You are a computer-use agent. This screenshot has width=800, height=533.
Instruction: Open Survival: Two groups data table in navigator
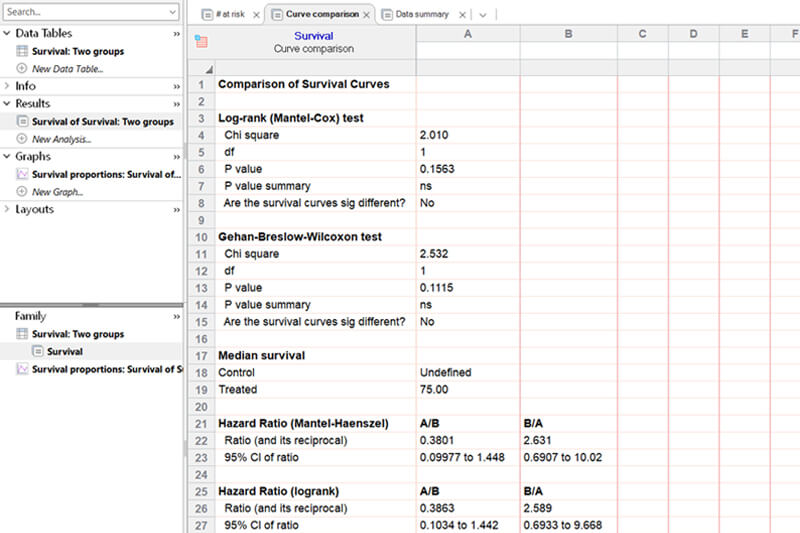[78, 51]
